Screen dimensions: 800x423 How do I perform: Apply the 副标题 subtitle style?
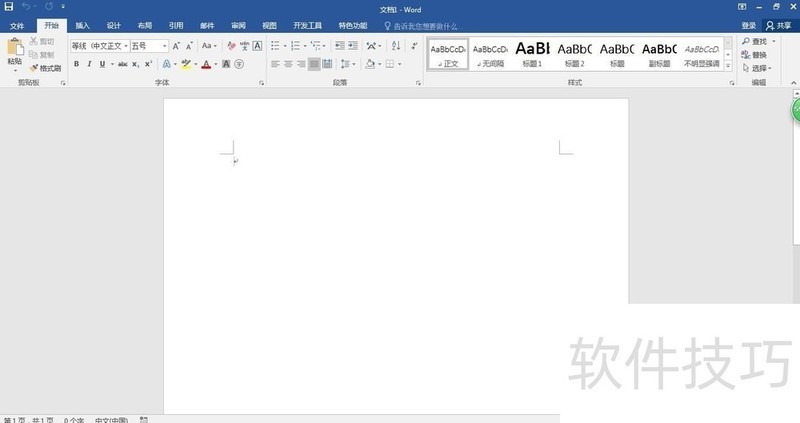tap(659, 55)
